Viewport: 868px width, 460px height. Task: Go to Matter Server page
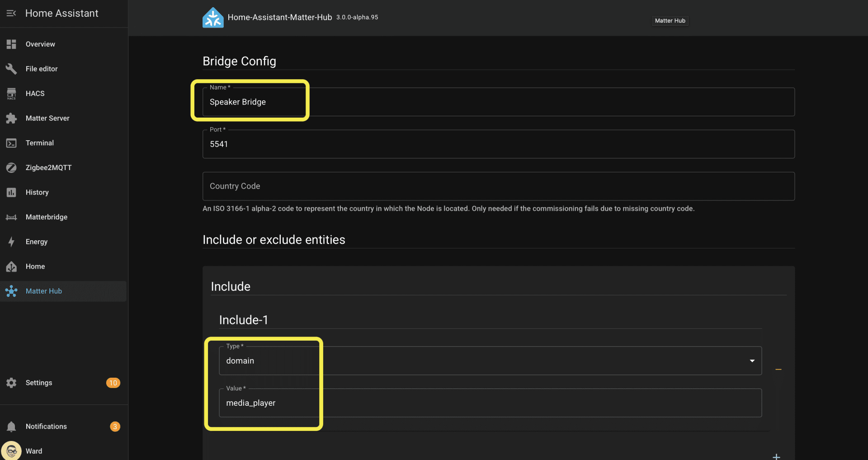pos(47,119)
